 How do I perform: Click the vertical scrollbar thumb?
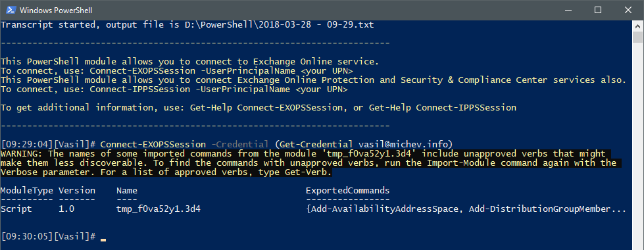coord(637,37)
